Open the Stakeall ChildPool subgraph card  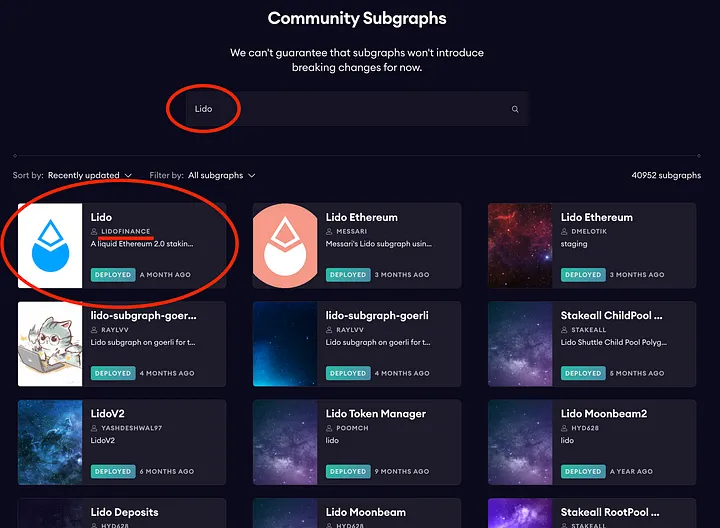point(611,315)
